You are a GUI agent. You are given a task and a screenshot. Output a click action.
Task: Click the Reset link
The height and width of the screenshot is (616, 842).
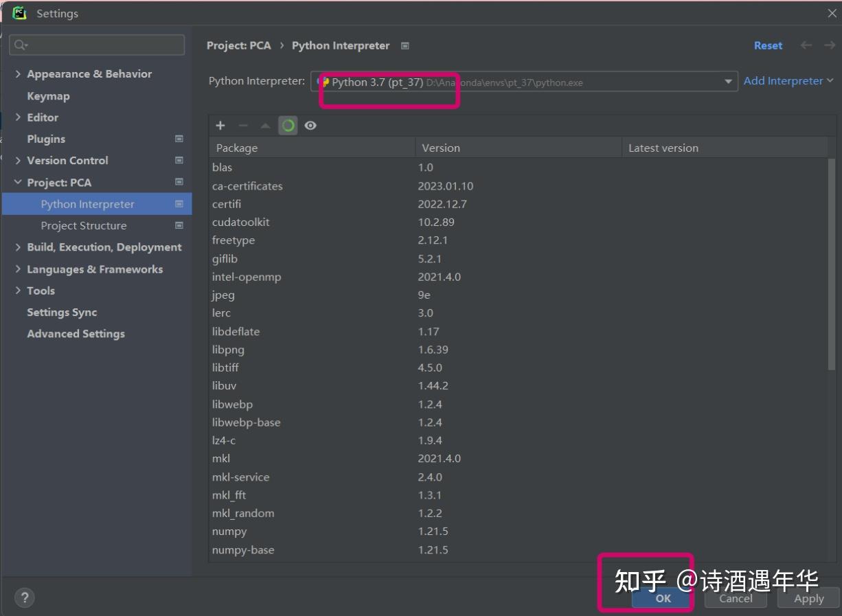[x=768, y=45]
